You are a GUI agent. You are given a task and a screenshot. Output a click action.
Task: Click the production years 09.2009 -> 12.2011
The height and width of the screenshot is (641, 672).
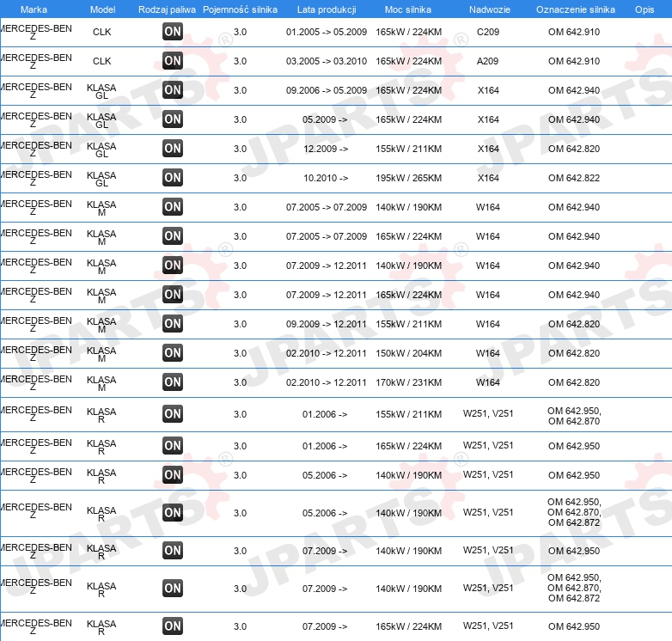click(x=327, y=324)
